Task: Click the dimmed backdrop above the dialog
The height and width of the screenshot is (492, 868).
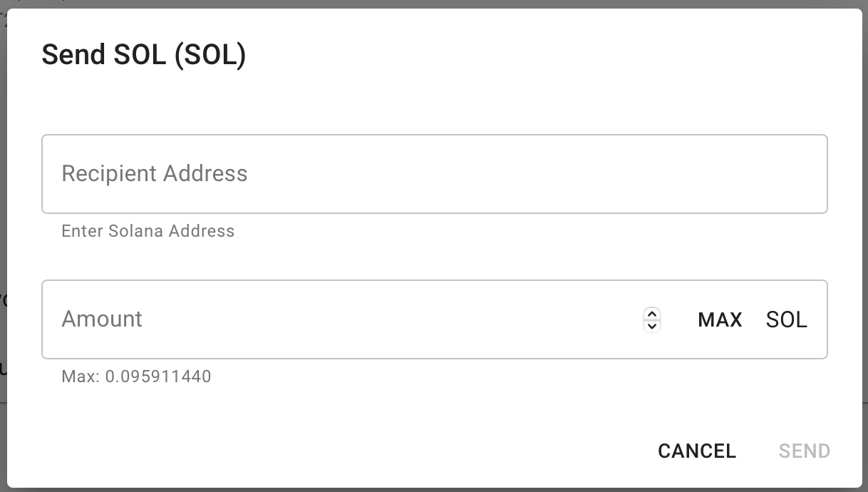Action: [x=428, y=4]
